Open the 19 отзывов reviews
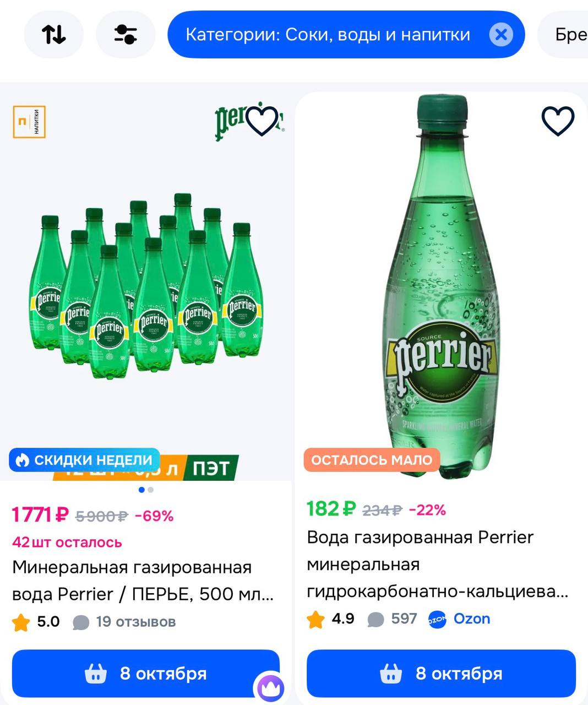This screenshot has width=588, height=705. point(135,622)
